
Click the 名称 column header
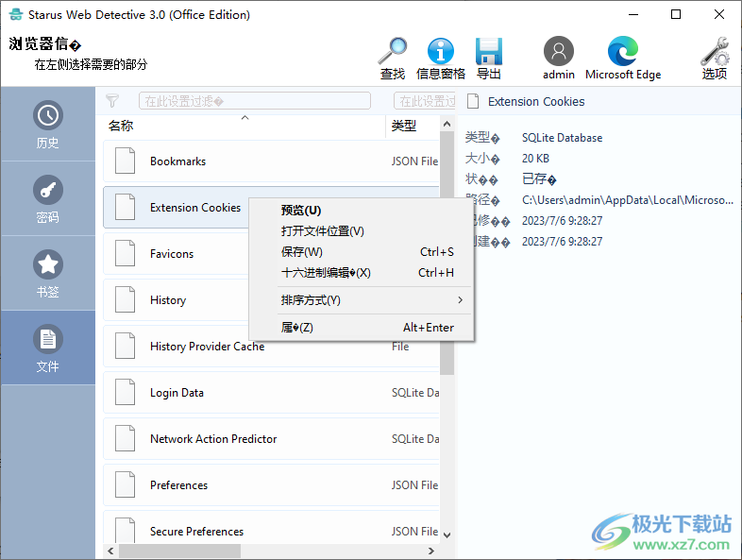(x=244, y=126)
